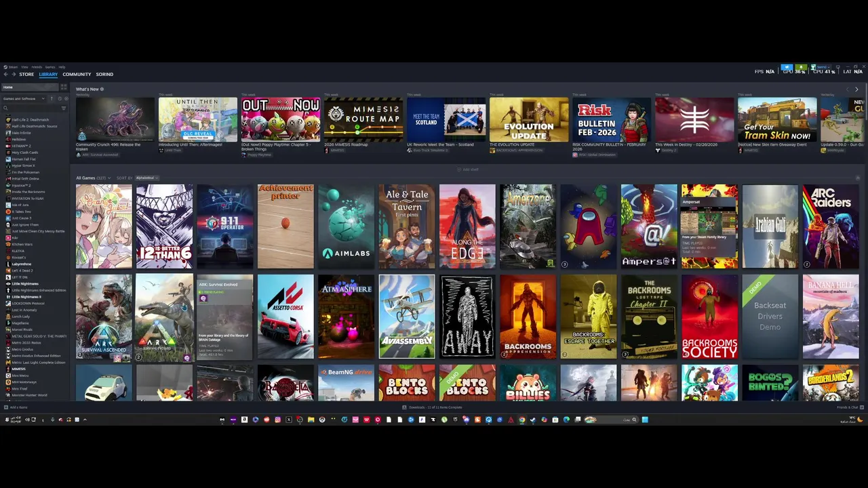Show next What's New page arrow
The width and height of the screenshot is (868, 488).
856,89
